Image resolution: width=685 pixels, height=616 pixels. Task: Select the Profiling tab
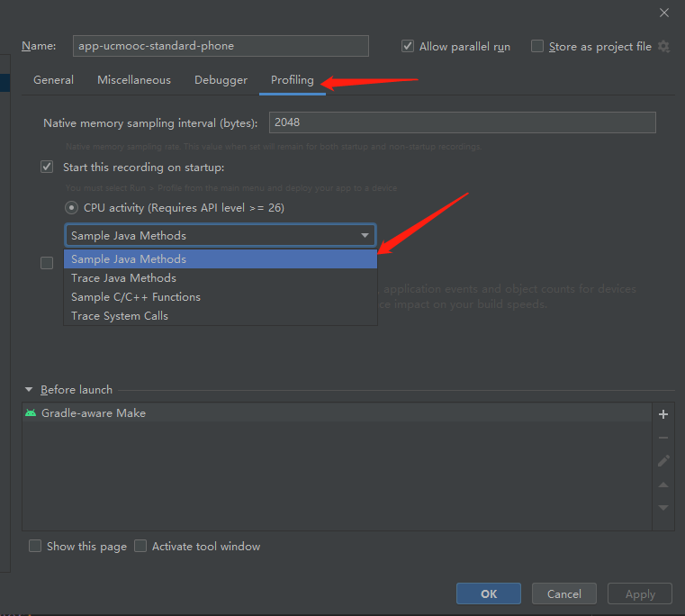coord(293,80)
